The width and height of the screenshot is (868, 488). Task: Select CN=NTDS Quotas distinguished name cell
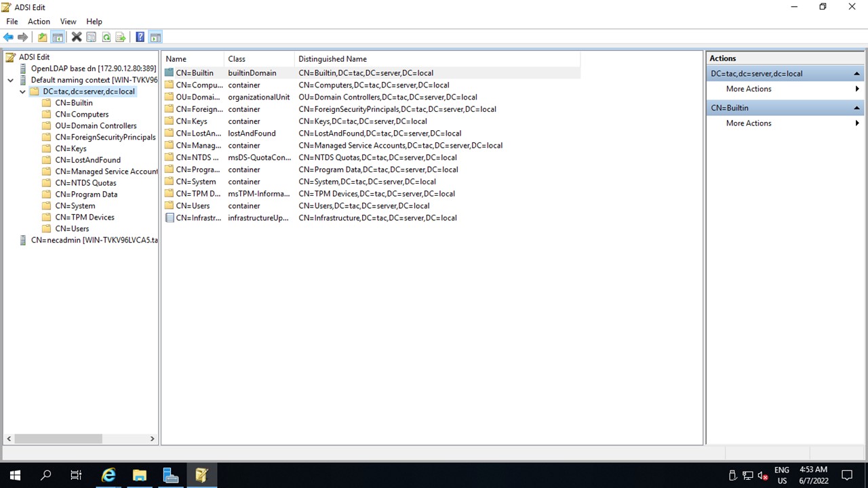pos(378,157)
